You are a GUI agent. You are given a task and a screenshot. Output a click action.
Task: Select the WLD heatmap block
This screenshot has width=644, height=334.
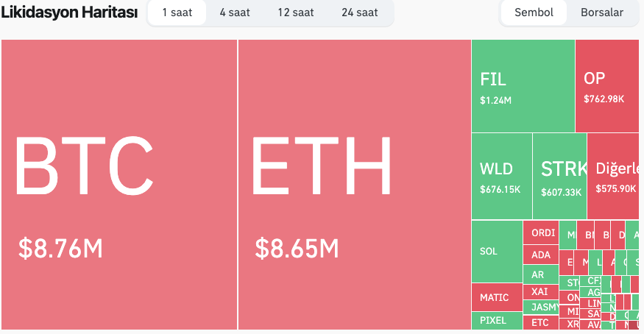[x=501, y=177]
